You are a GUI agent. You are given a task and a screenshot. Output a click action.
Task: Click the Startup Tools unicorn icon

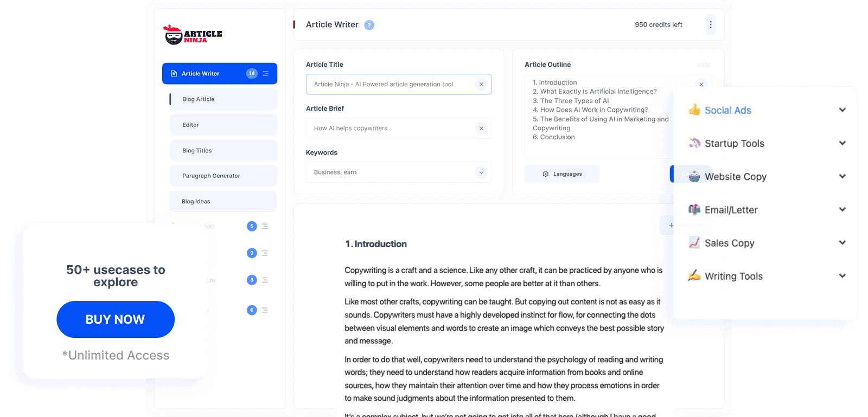click(x=694, y=143)
